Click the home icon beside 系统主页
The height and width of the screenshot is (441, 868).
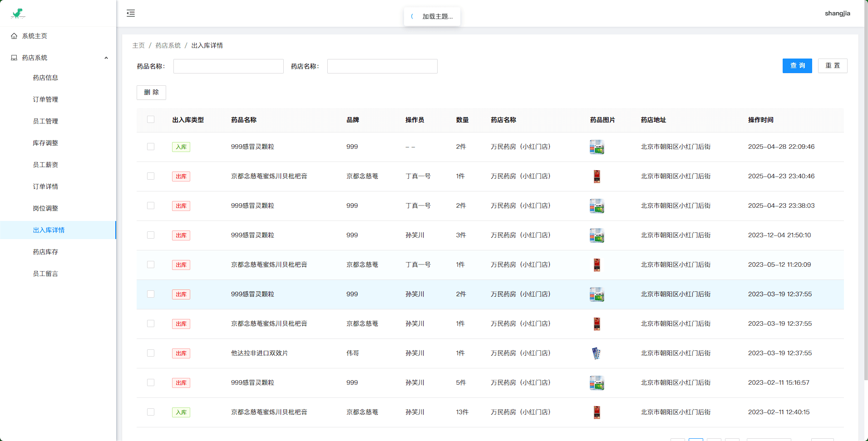pos(14,36)
